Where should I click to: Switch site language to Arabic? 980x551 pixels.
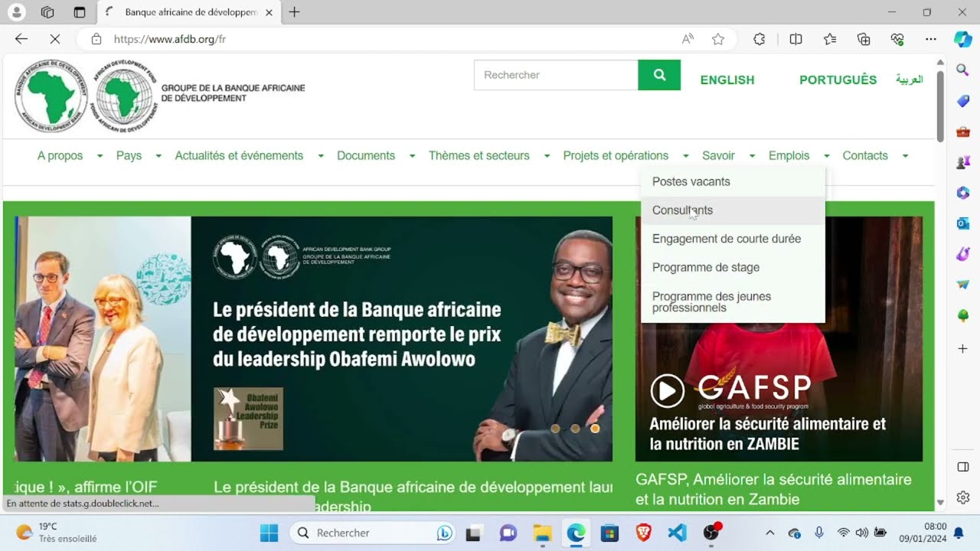tap(910, 80)
